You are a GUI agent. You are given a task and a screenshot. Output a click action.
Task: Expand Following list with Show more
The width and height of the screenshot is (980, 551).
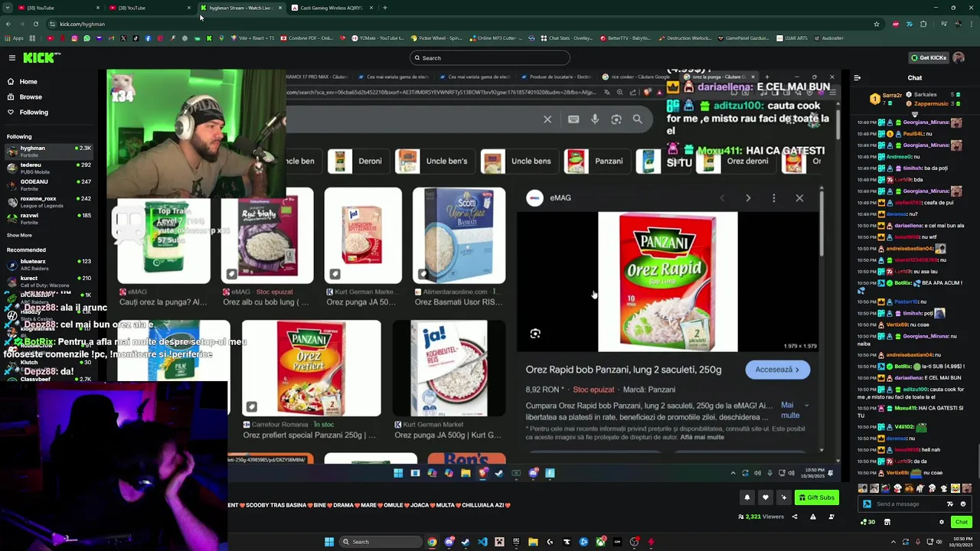click(x=19, y=235)
